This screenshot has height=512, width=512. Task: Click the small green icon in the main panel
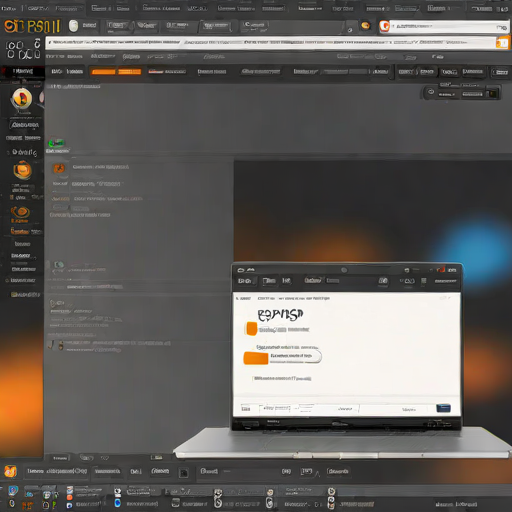[56, 143]
